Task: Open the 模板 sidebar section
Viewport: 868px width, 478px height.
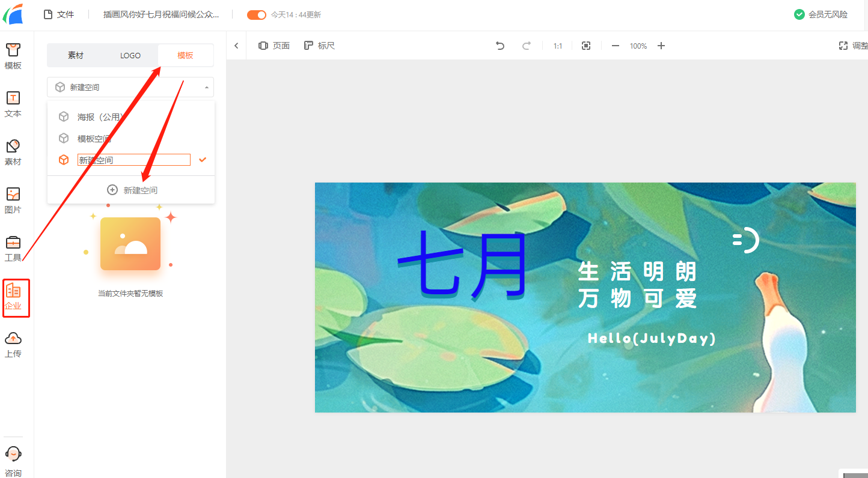Action: click(13, 56)
